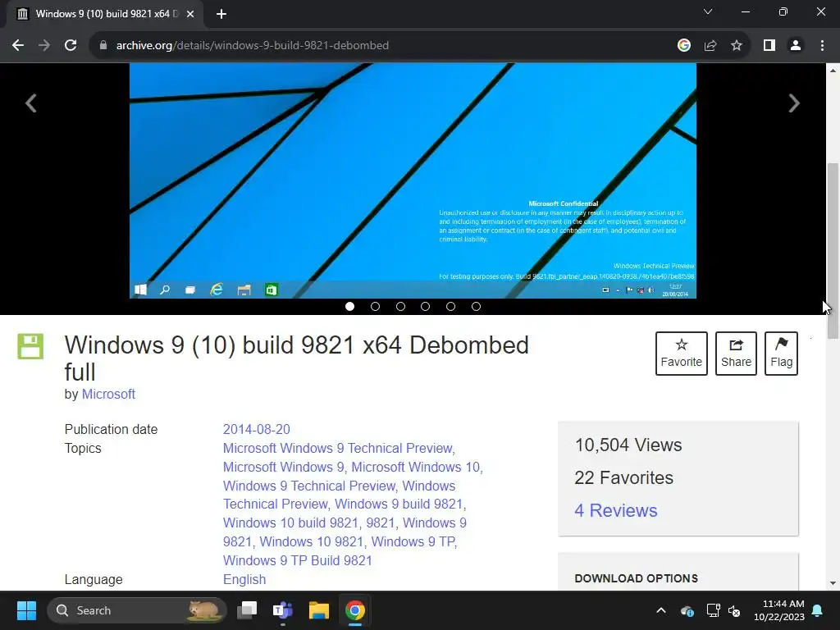Show the next carousel image

coord(794,103)
